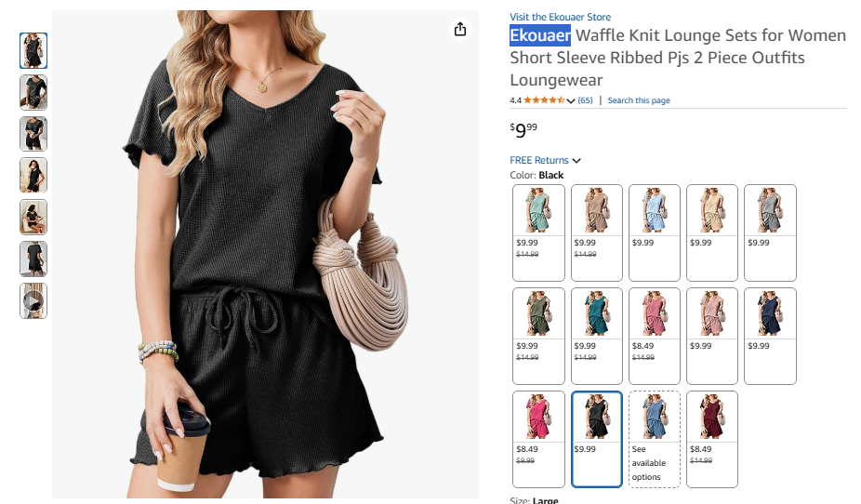This screenshot has width=861, height=504.
Task: View the first product thumbnail
Action: [33, 50]
